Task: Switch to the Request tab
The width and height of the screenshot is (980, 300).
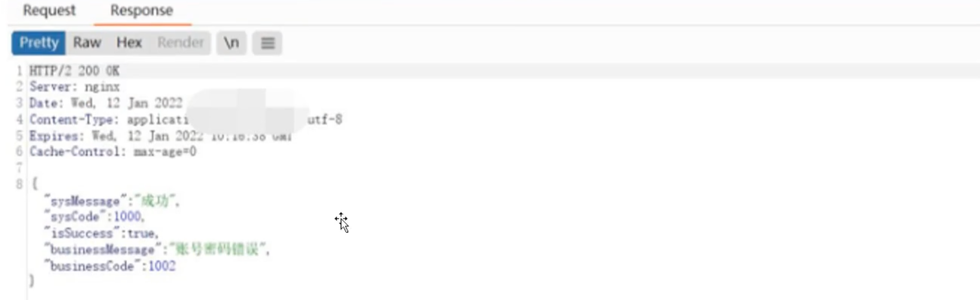Action: (x=49, y=10)
